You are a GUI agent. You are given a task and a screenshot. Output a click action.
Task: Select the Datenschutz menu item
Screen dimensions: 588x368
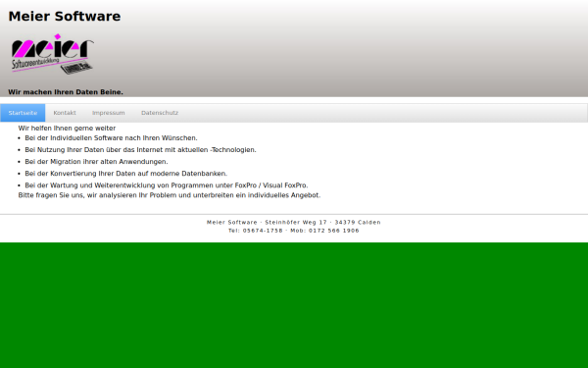160,113
